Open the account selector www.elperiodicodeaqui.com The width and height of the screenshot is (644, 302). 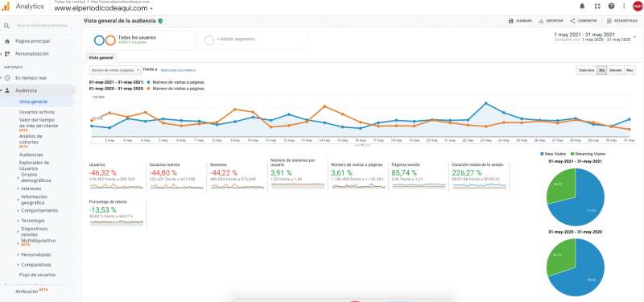(104, 8)
